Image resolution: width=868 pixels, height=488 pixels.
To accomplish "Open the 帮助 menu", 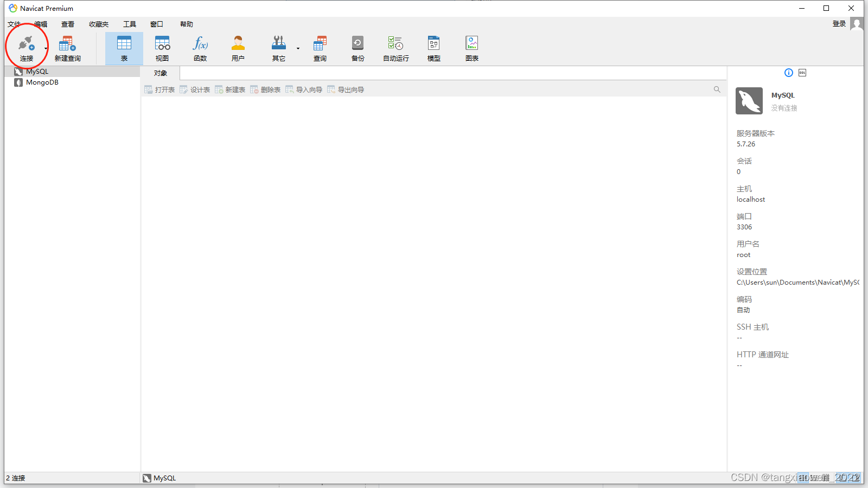I will tap(187, 24).
